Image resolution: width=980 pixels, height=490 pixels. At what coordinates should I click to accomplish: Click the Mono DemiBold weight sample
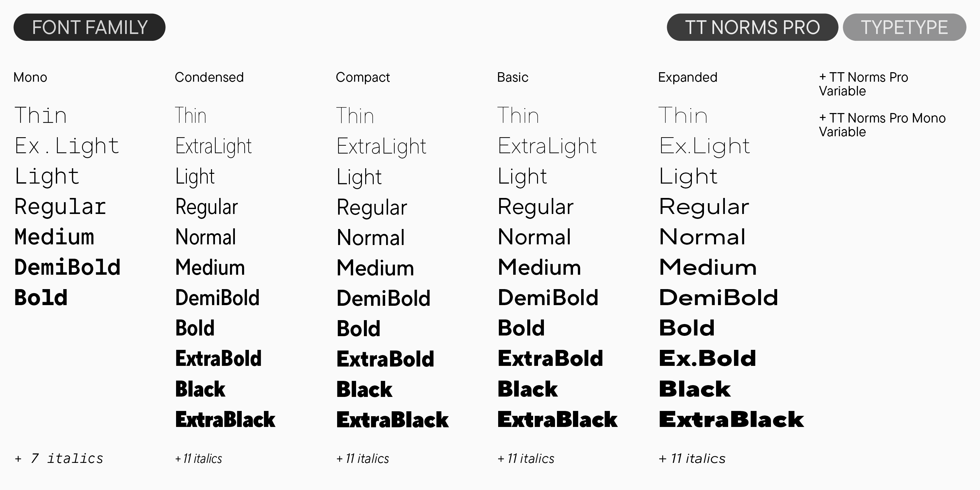pyautogui.click(x=67, y=267)
